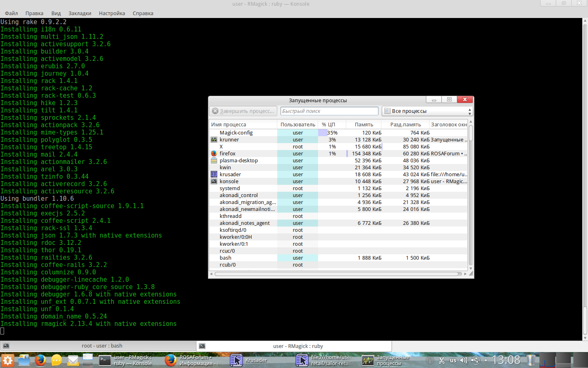Expand hidden system tray icons arrow
This screenshot has height=368, width=588.
click(x=486, y=360)
